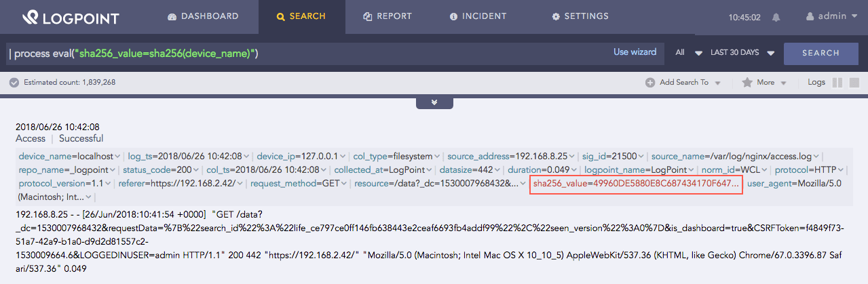Open the Last 30 Days time range dropdown

click(x=742, y=52)
